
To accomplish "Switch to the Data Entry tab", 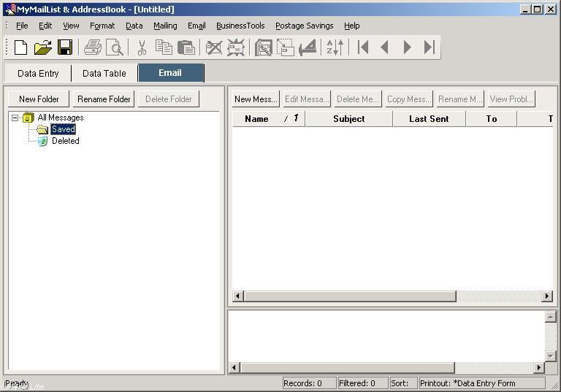I will (38, 73).
